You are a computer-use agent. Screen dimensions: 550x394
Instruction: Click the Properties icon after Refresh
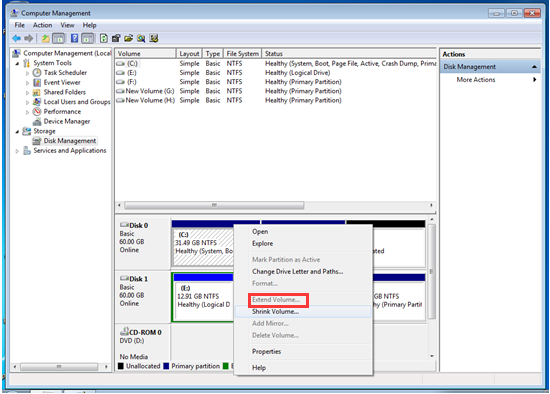[x=116, y=38]
